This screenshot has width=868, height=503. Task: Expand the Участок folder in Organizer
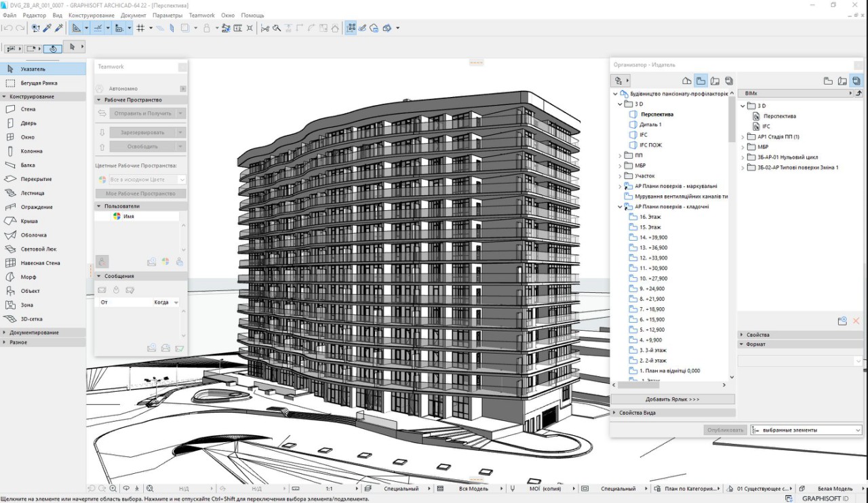click(620, 176)
